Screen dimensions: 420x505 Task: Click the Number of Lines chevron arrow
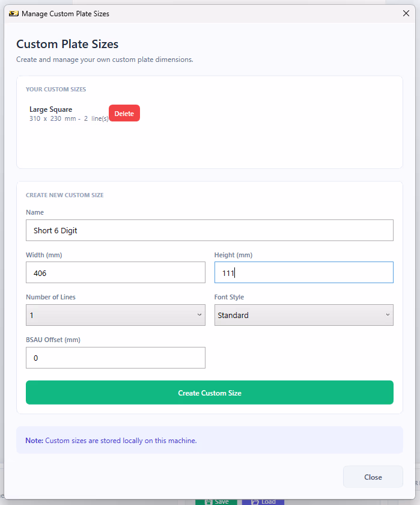[x=199, y=315]
